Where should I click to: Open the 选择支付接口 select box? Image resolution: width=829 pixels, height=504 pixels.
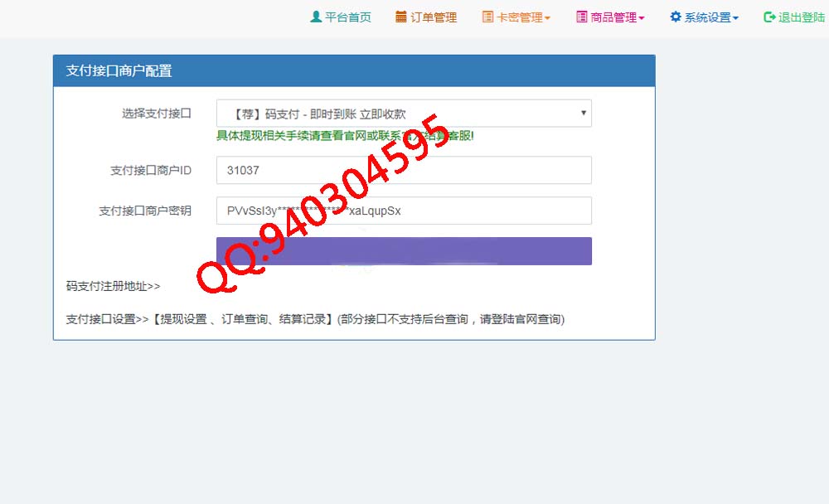tap(404, 114)
